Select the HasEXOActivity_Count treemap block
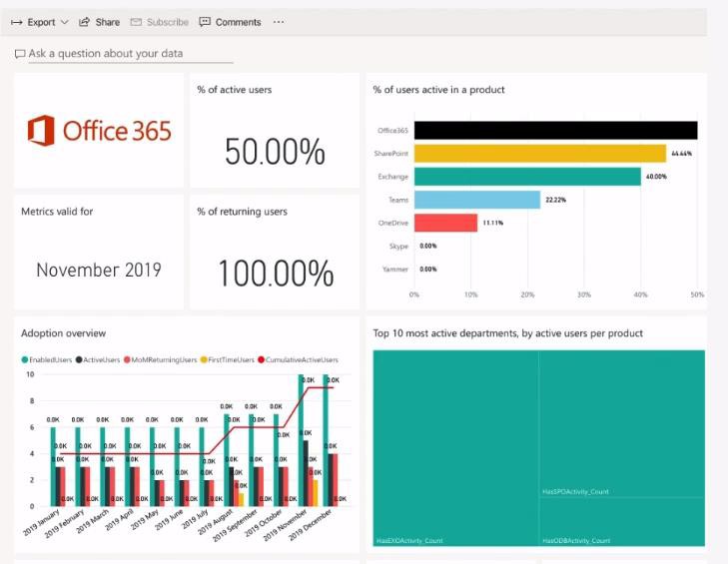The image size is (728, 564). pos(455,448)
